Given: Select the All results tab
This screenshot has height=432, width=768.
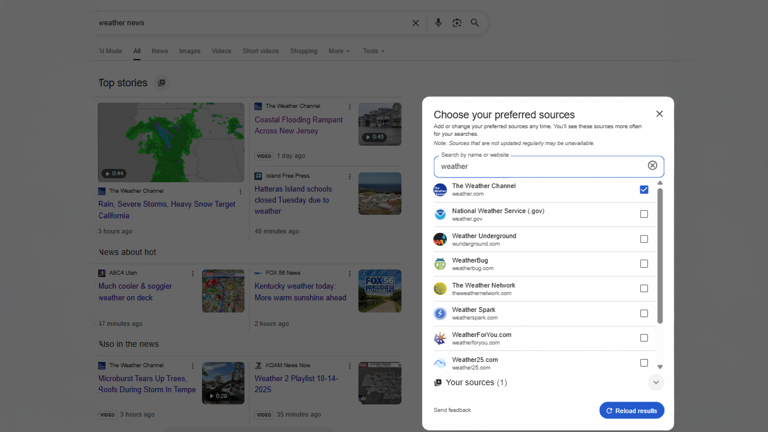Looking at the screenshot, I should (137, 51).
